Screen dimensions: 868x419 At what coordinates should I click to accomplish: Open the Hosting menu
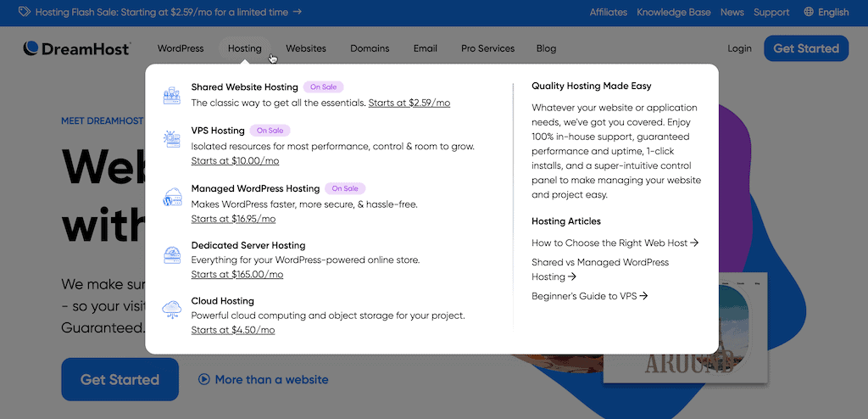[x=245, y=49]
